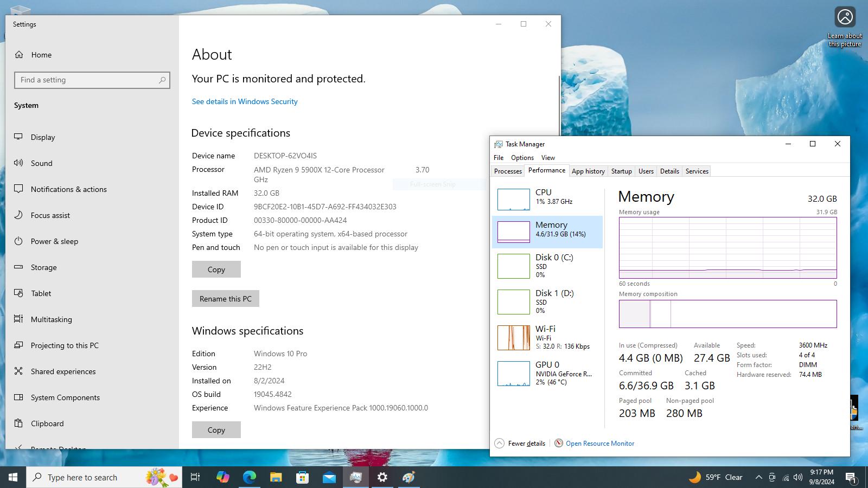Switch to App history tab

(x=588, y=171)
